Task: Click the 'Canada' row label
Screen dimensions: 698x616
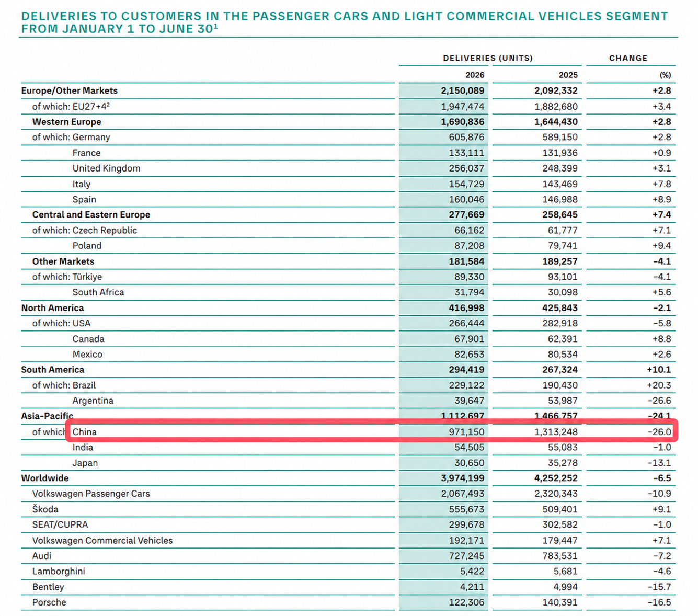Action: click(88, 339)
